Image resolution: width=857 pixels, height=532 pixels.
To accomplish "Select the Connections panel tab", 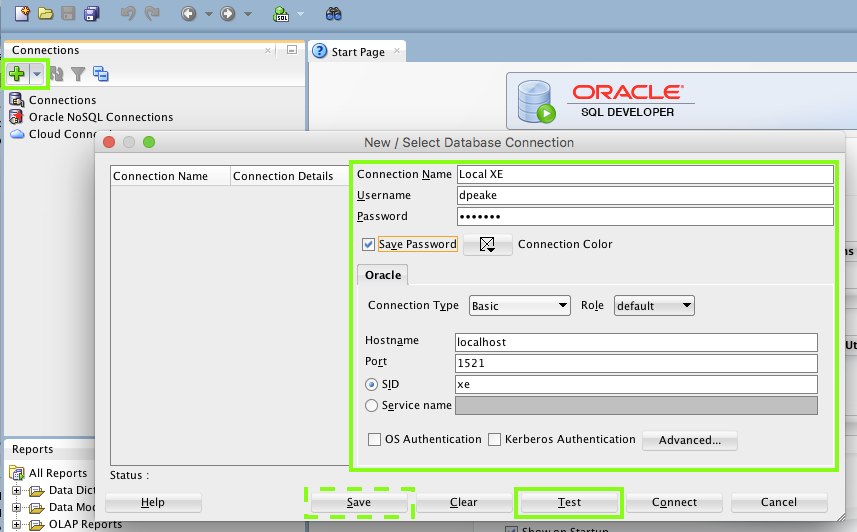I will [45, 50].
